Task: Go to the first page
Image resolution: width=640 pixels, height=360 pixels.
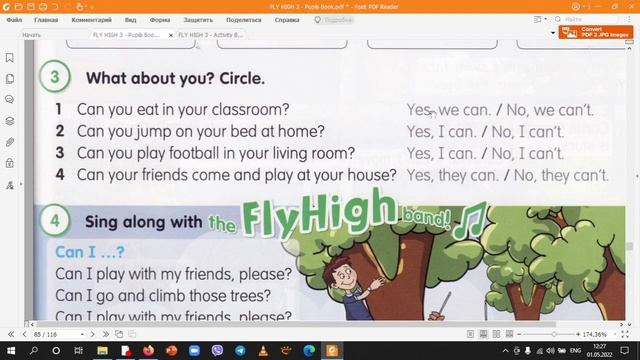Action: coord(11,334)
